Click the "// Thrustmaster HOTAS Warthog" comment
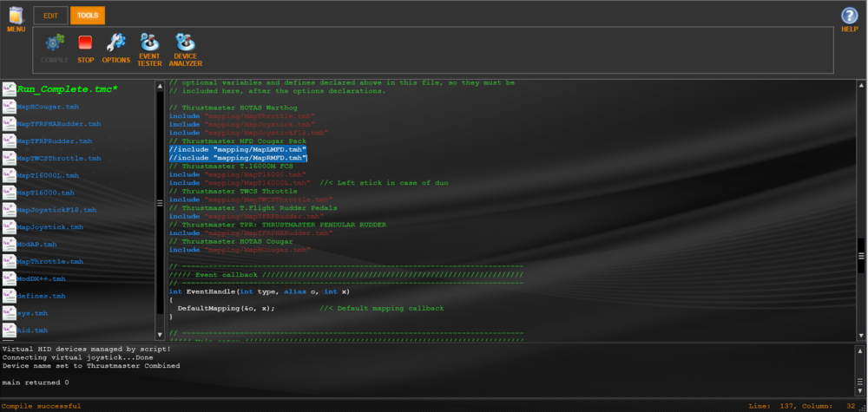This screenshot has width=868, height=412. tap(231, 108)
